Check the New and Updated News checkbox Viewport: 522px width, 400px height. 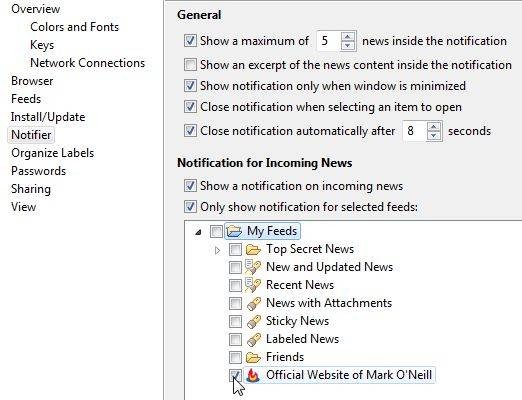point(235,267)
